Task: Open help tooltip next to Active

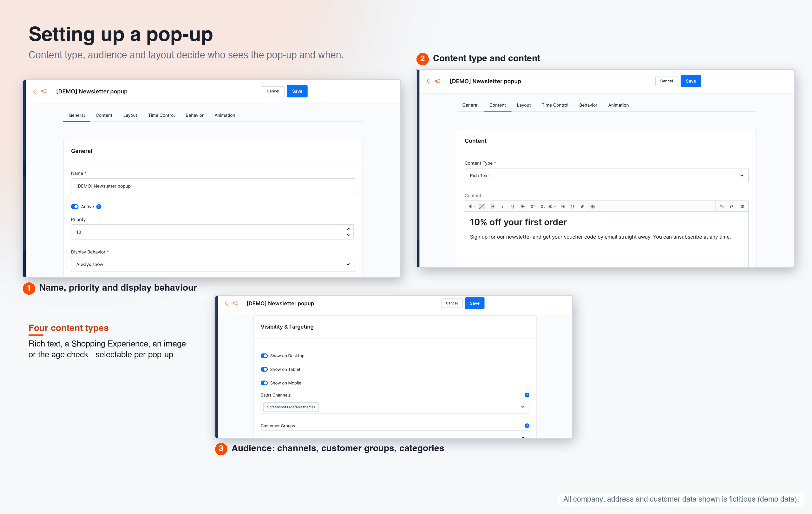Action: (x=99, y=207)
